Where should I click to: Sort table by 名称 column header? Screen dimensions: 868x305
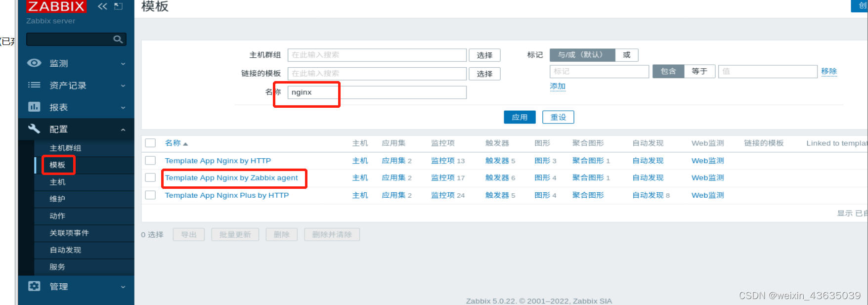[173, 143]
